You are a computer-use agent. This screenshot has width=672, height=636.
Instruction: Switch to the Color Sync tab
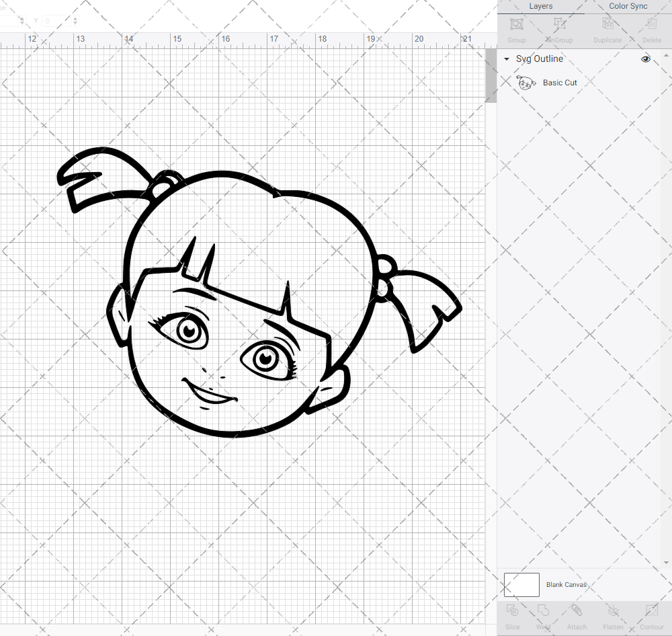click(628, 7)
